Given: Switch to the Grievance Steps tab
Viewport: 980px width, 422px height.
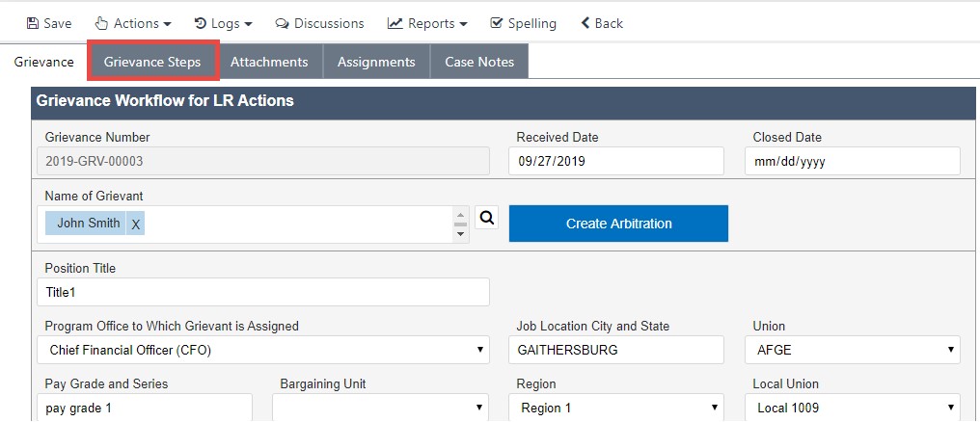Looking at the screenshot, I should tap(152, 62).
